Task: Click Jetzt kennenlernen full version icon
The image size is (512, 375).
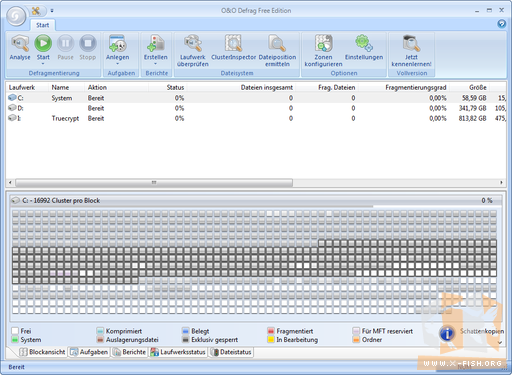Action: coord(411,43)
